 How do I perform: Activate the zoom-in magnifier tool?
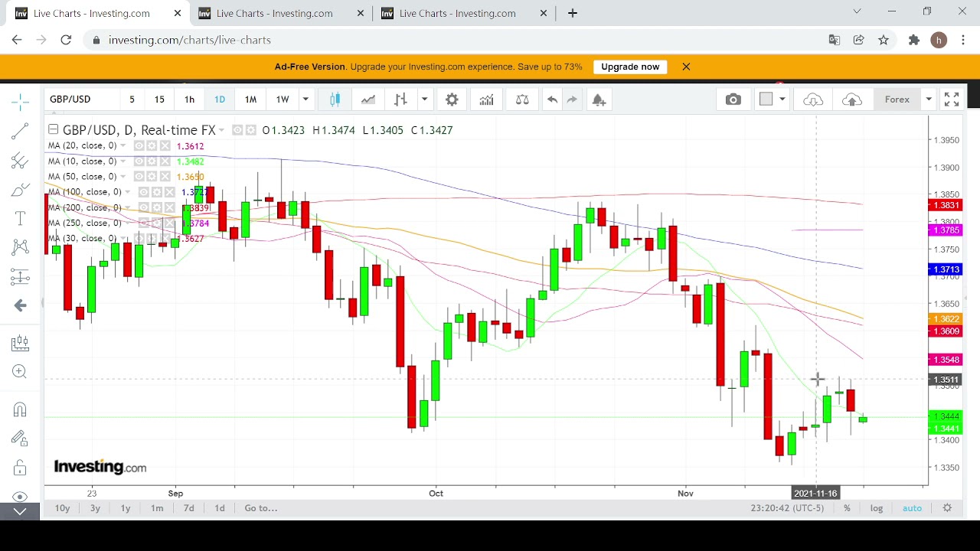[20, 372]
